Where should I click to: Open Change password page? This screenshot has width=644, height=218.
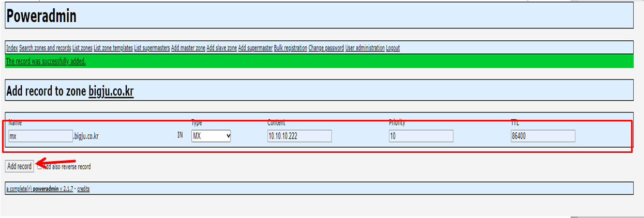point(326,48)
